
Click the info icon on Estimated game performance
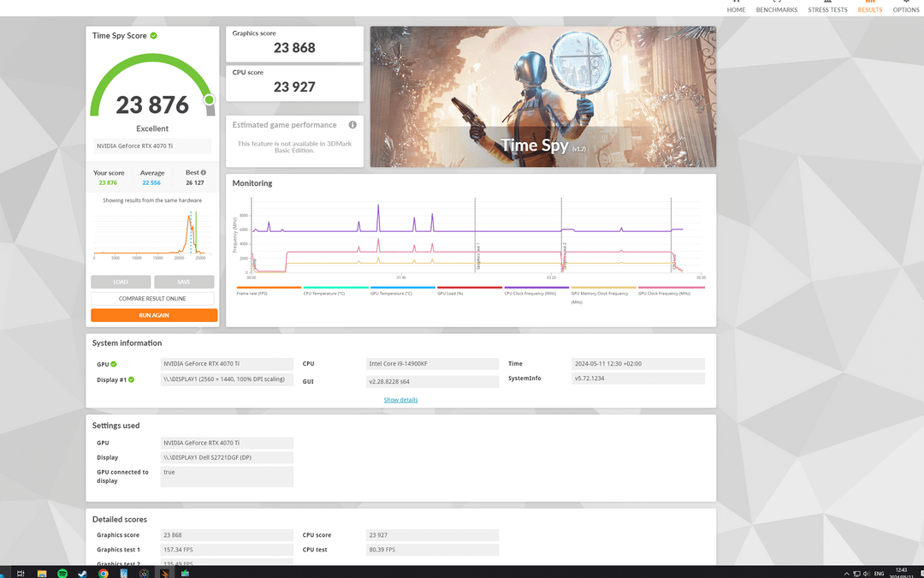click(352, 124)
